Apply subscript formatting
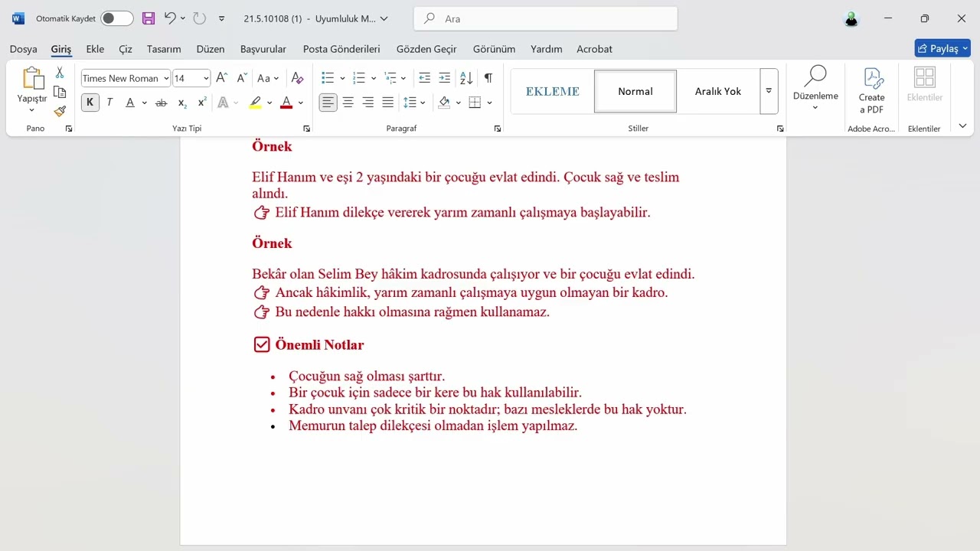This screenshot has width=980, height=551. click(x=182, y=103)
